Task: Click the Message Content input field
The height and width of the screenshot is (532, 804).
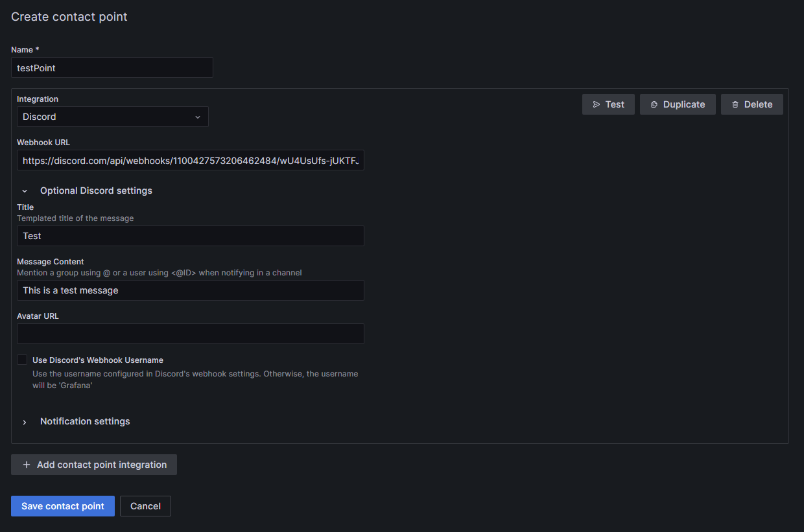Action: (190, 290)
